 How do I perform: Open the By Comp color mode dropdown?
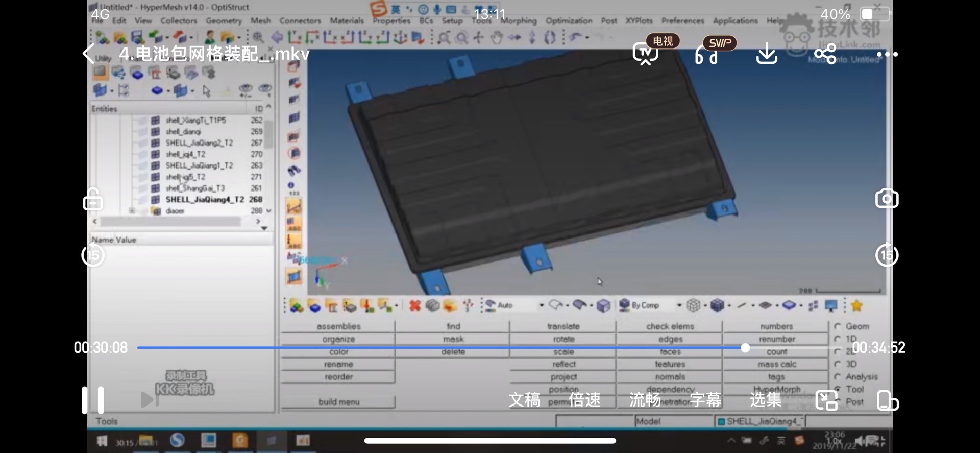tap(679, 305)
